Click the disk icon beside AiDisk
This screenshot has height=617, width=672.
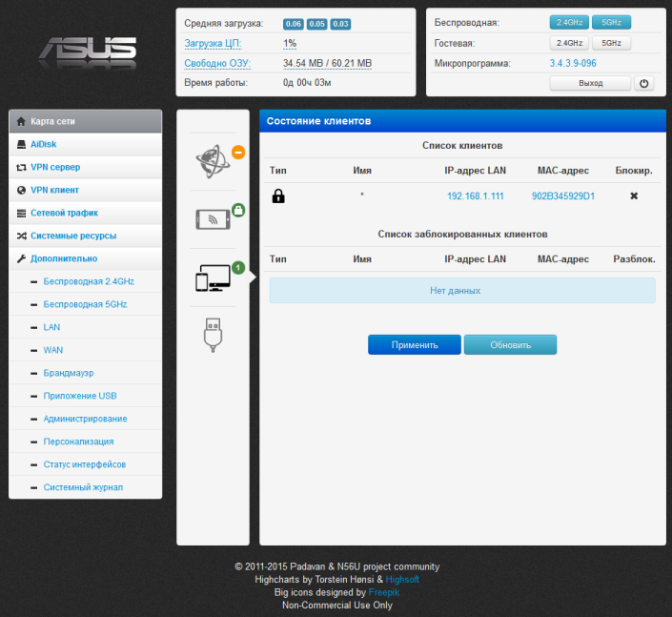tap(21, 144)
